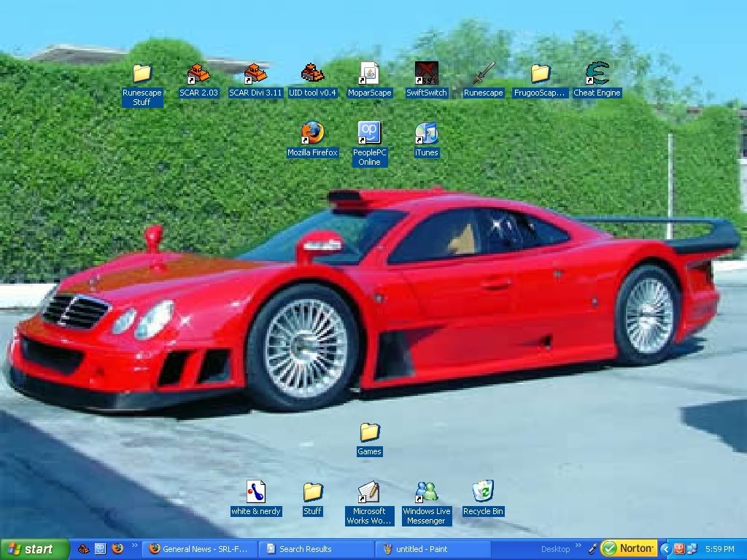Select Windows Live Messenger icon

(426, 492)
